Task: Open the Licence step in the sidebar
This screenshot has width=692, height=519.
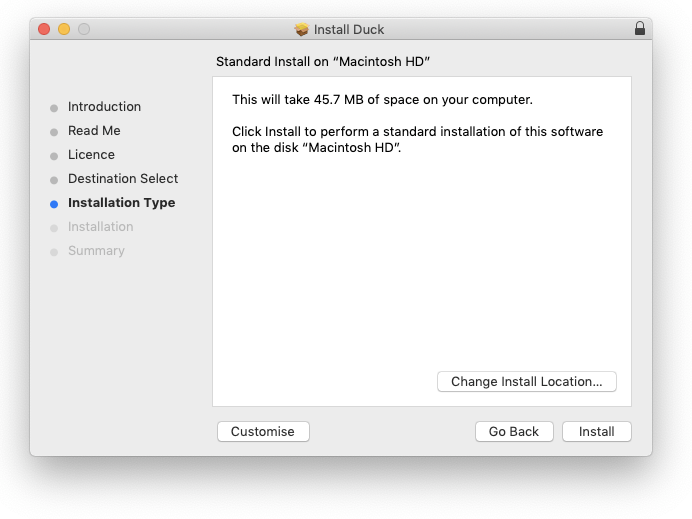Action: [x=91, y=155]
